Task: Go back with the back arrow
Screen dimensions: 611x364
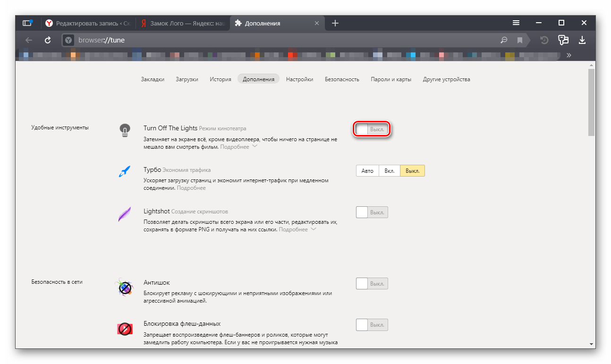Action: (29, 40)
